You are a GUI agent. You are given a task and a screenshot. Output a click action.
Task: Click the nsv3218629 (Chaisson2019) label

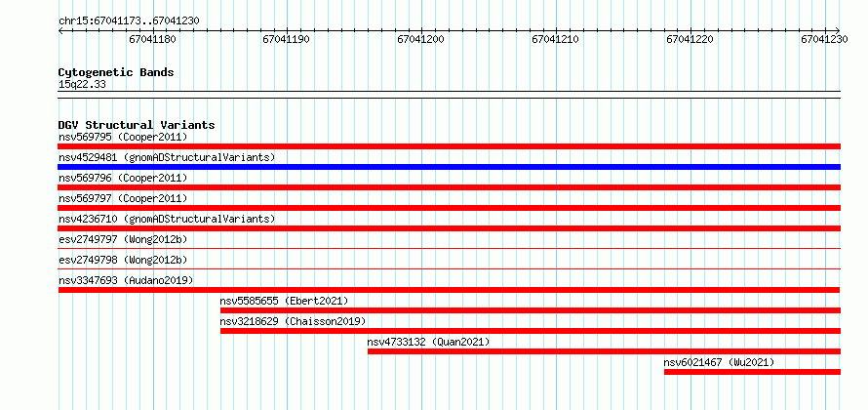[x=293, y=321]
